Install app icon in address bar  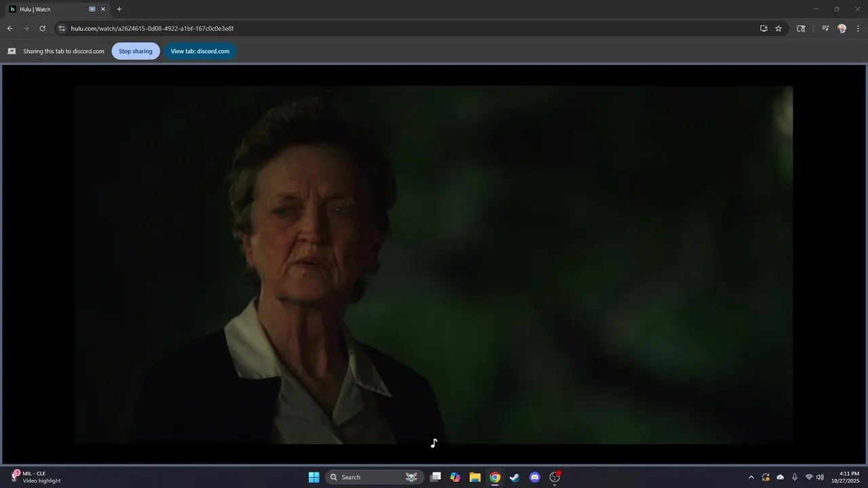point(764,28)
